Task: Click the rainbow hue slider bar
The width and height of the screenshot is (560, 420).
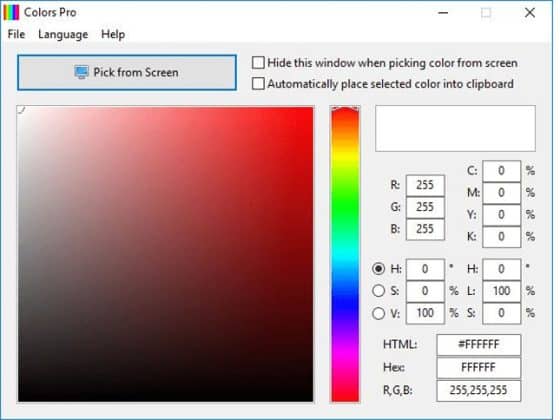Action: pyautogui.click(x=345, y=254)
